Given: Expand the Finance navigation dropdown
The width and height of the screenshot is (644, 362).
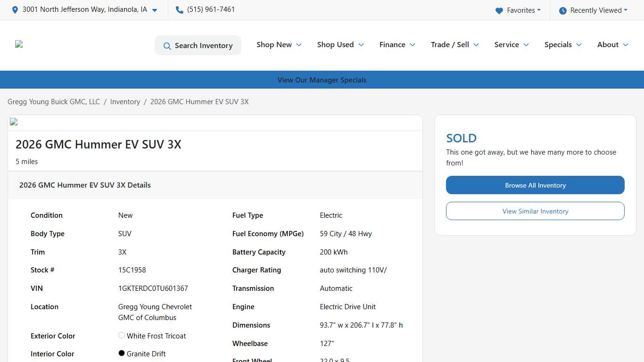Looking at the screenshot, I should pos(396,44).
